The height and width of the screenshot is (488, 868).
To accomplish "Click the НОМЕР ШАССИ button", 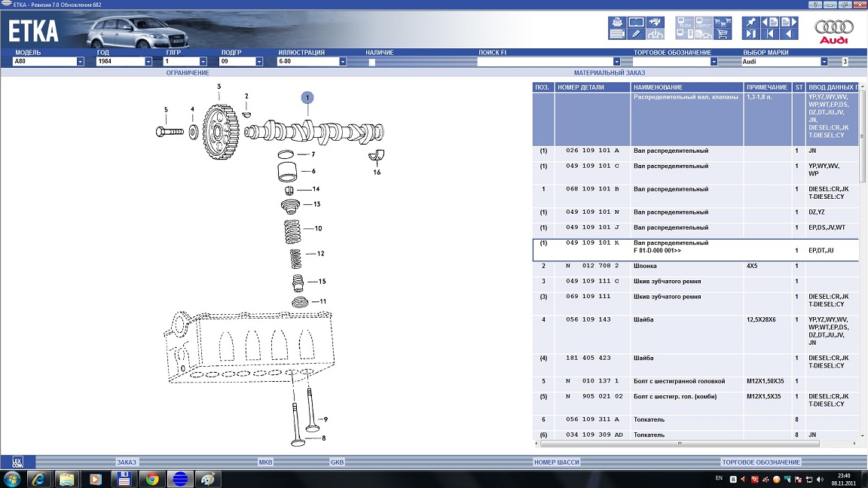I will click(x=556, y=462).
